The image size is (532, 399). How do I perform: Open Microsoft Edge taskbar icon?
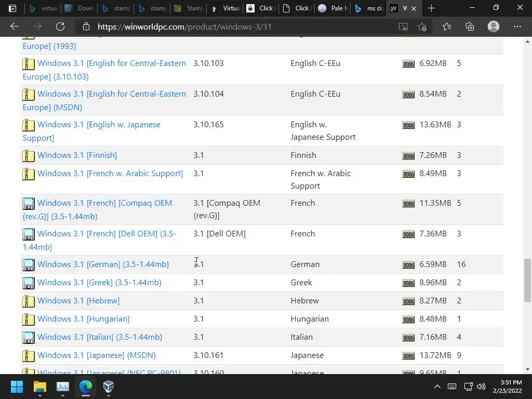(x=86, y=387)
